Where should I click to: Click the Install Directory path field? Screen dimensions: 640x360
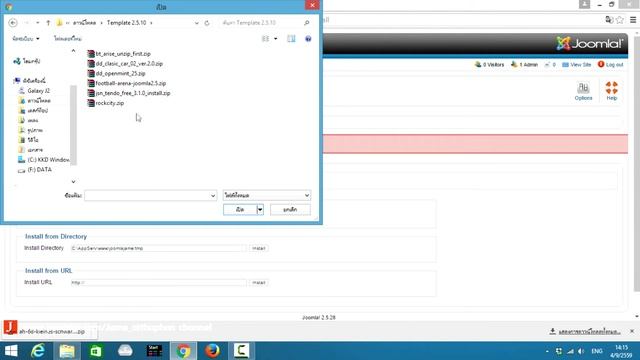tap(158, 248)
